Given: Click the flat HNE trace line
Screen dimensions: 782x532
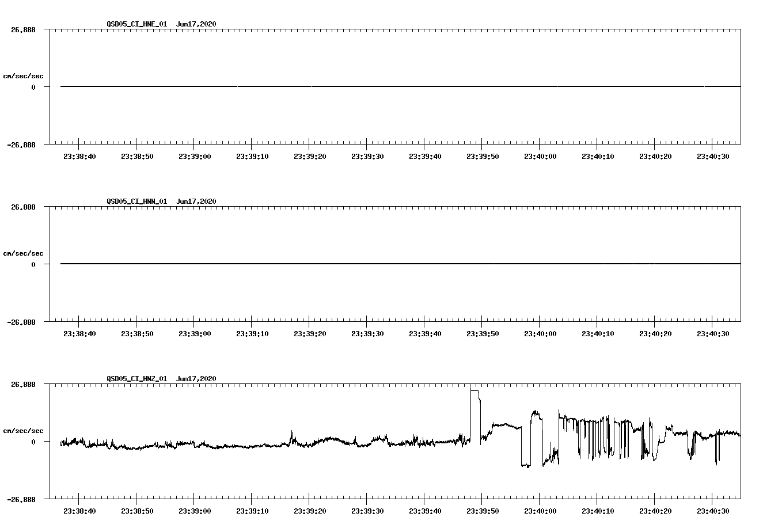Looking at the screenshot, I should (x=400, y=86).
